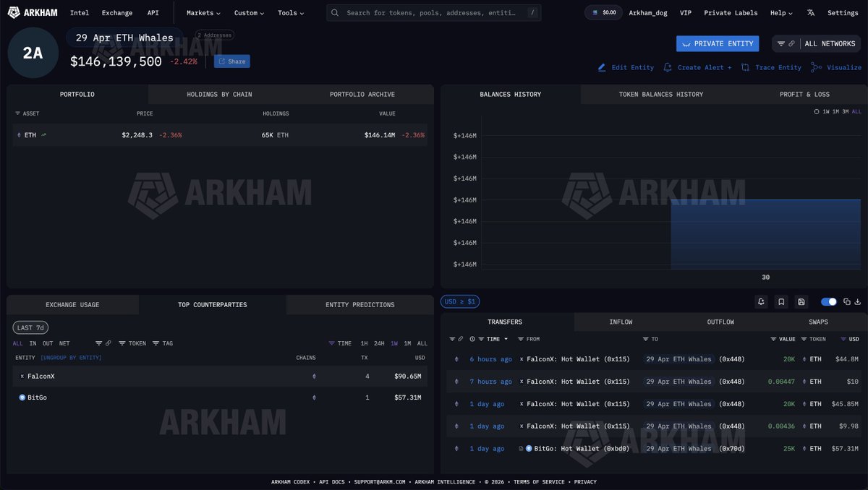
Task: Click the Visualize graph icon
Action: (x=816, y=67)
